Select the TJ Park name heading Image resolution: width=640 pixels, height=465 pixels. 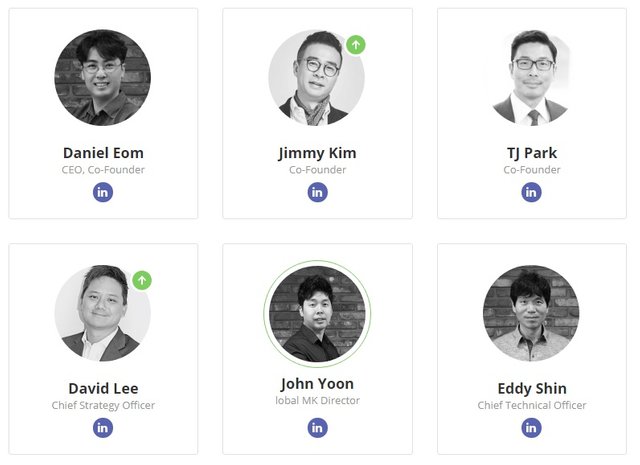[x=531, y=153]
